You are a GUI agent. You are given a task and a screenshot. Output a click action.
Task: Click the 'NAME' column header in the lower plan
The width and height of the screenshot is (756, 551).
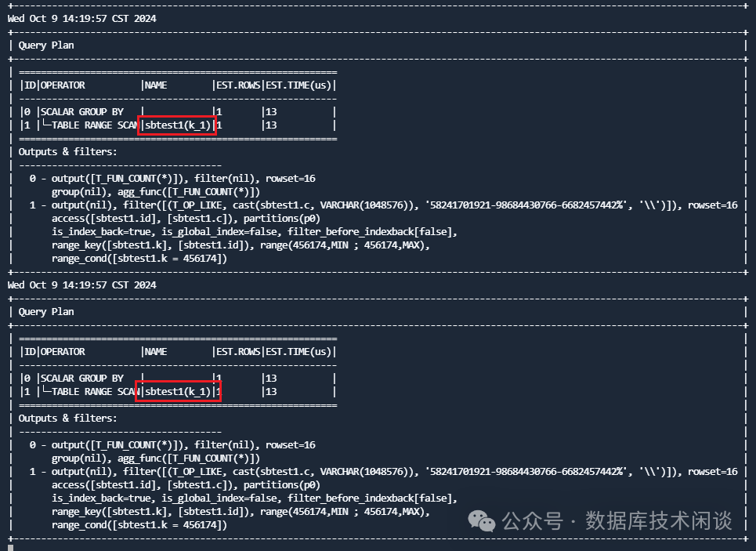tap(156, 352)
